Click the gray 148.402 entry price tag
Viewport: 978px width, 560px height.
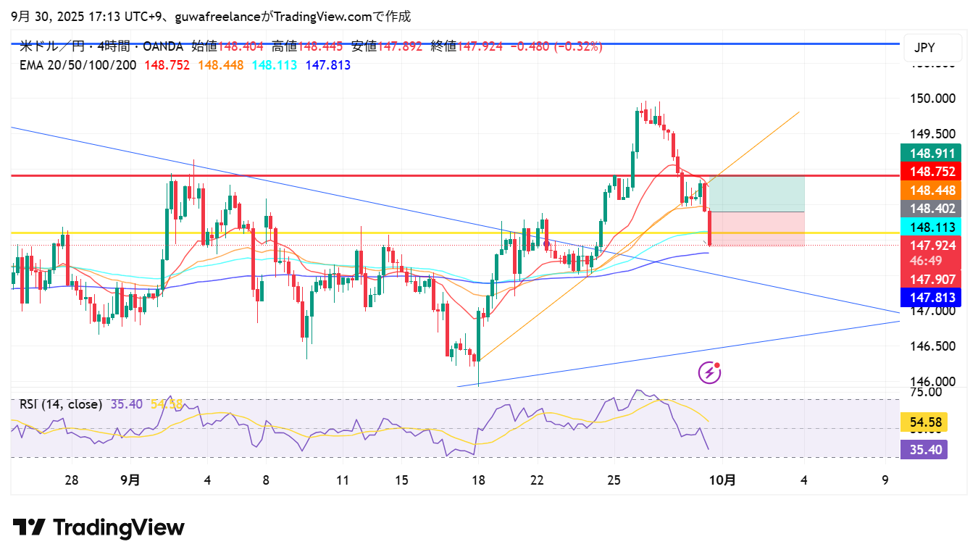pos(930,209)
